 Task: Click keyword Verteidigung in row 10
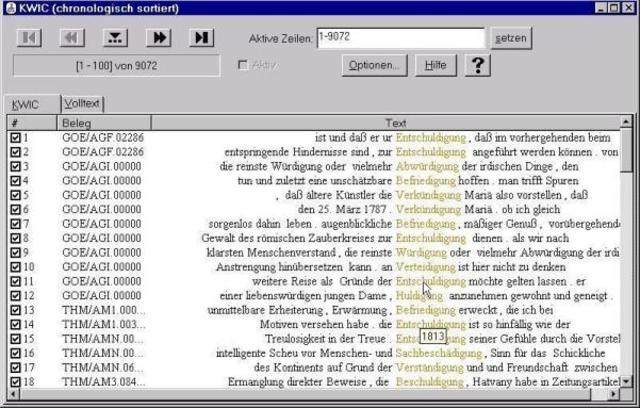point(425,267)
